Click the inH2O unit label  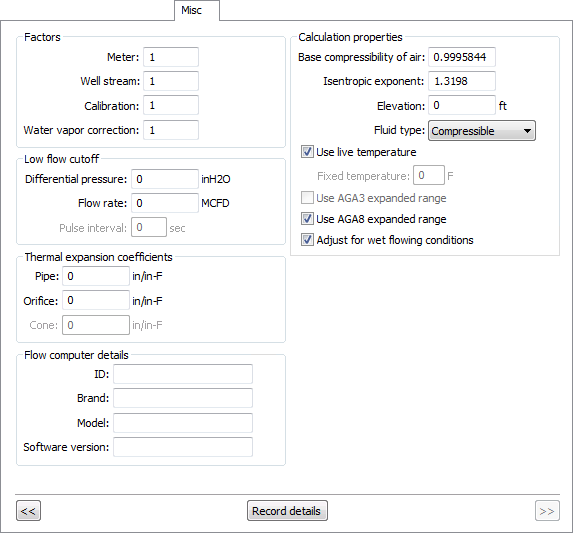point(216,179)
